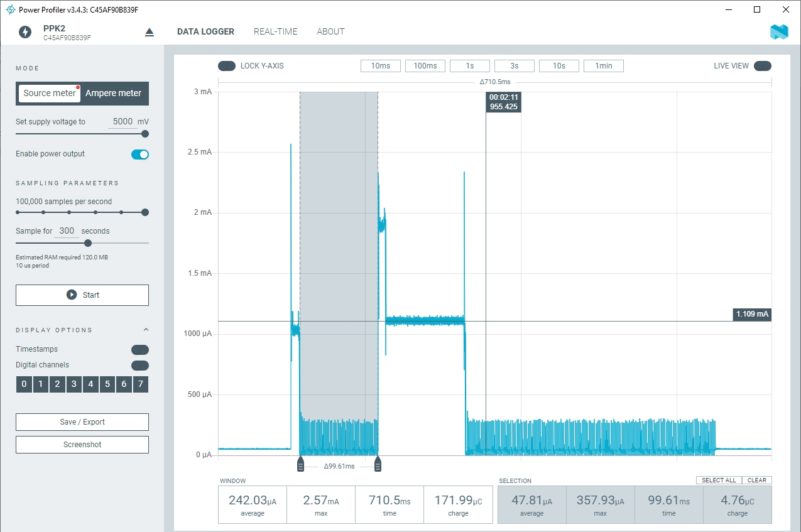
Task: Collapse the Display Options section
Action: pyautogui.click(x=146, y=330)
